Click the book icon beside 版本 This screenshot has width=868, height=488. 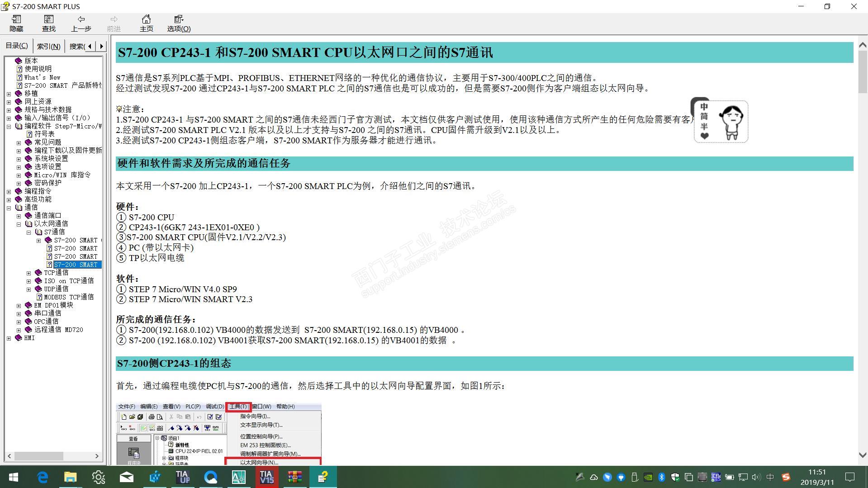(19, 61)
